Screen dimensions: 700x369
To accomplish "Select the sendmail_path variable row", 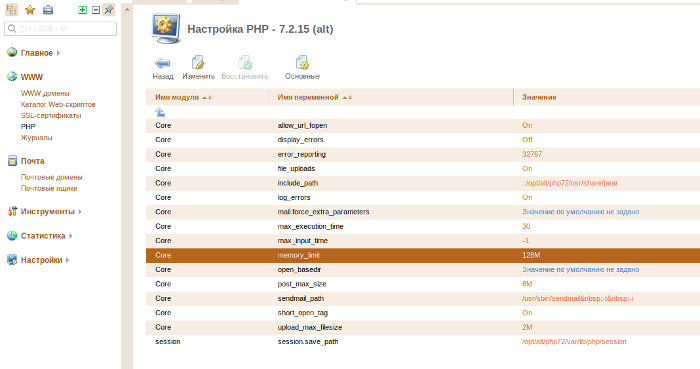I will [423, 299].
